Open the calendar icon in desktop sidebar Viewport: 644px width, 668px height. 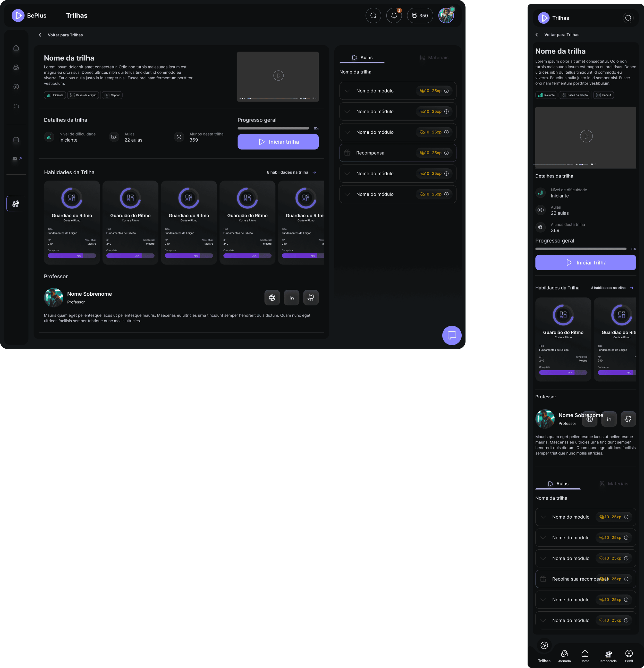(x=16, y=140)
